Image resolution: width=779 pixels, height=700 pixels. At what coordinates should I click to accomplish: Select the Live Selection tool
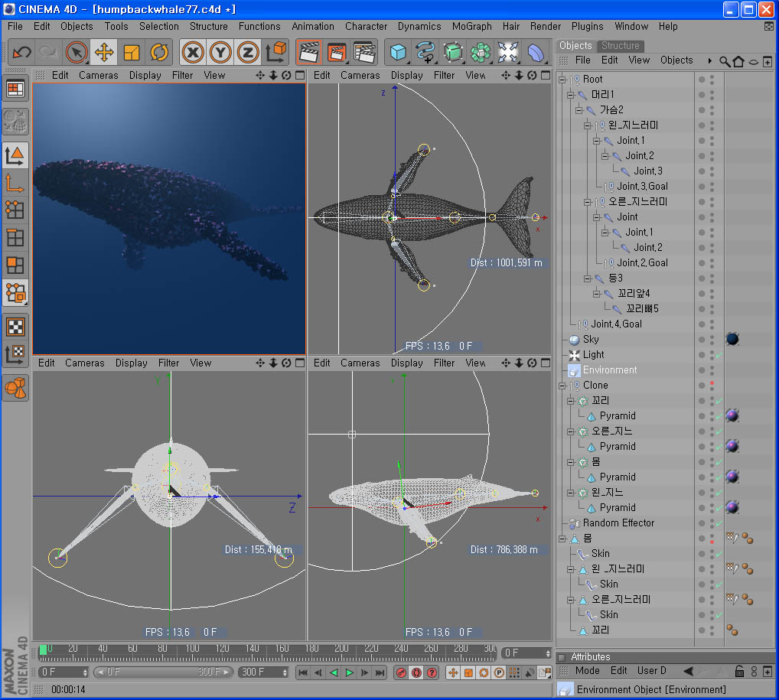76,52
